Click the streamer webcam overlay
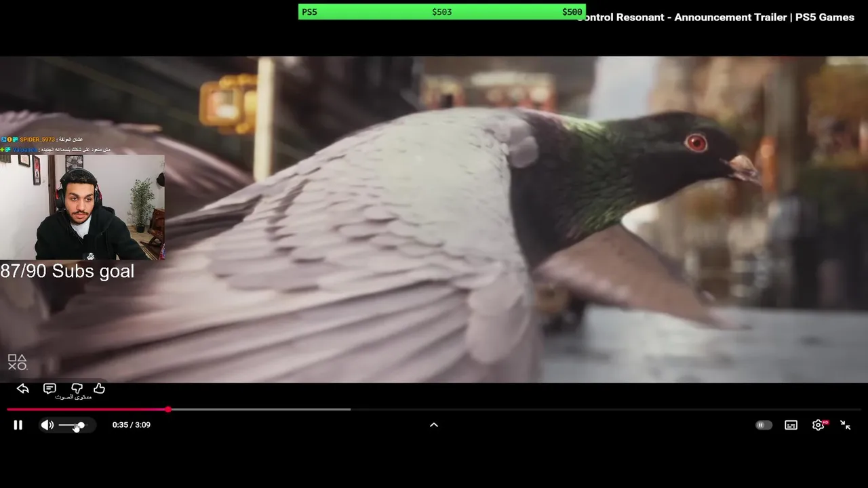Screen dimensions: 868x488 pyautogui.click(x=82, y=207)
